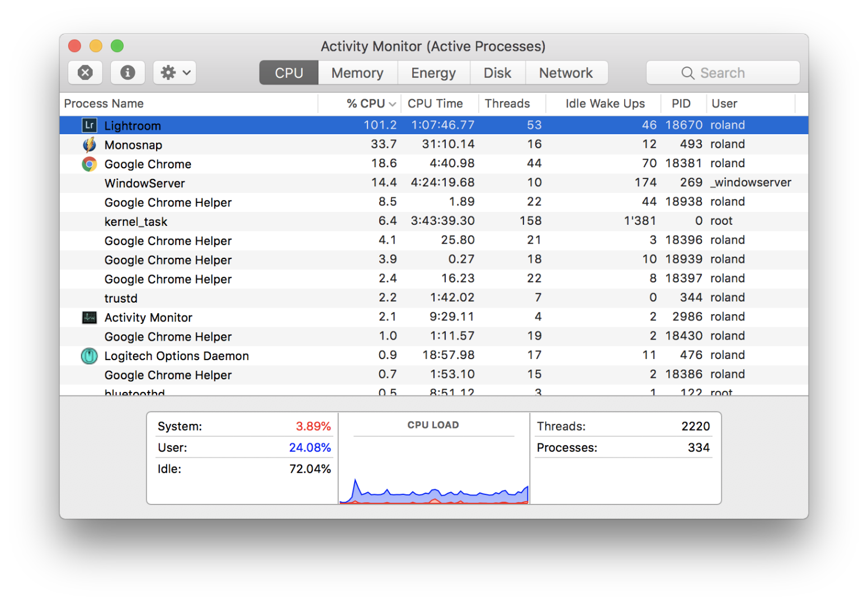
Task: Click the Activity Monitor app icon
Action: (89, 318)
